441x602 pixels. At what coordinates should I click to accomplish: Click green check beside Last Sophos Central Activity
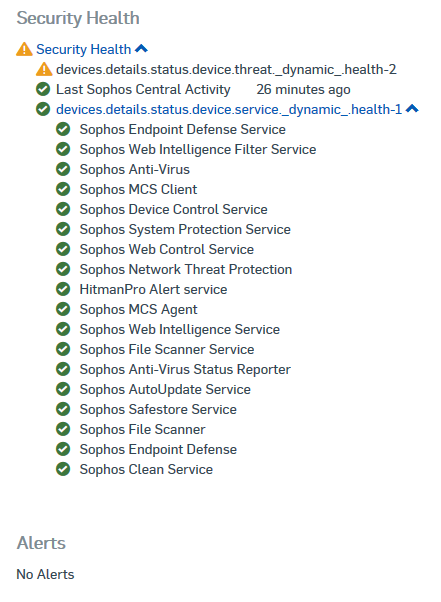(43, 89)
